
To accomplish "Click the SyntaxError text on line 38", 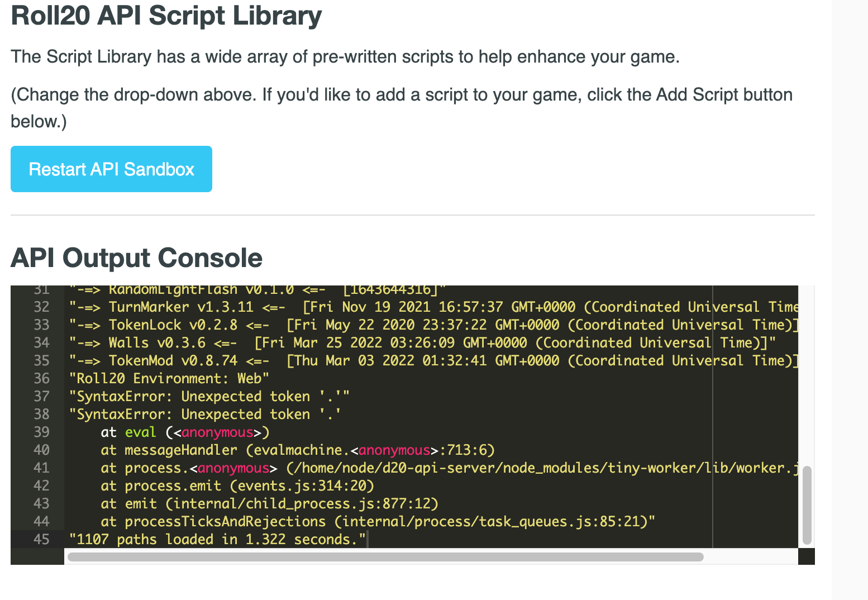I will pos(206,414).
